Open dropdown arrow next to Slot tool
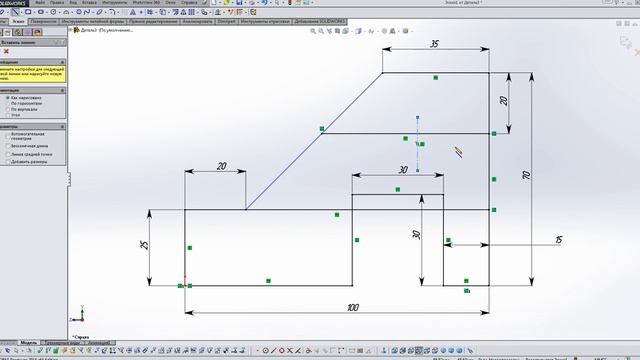Viewport: 640px width, 360px height. (47, 12)
